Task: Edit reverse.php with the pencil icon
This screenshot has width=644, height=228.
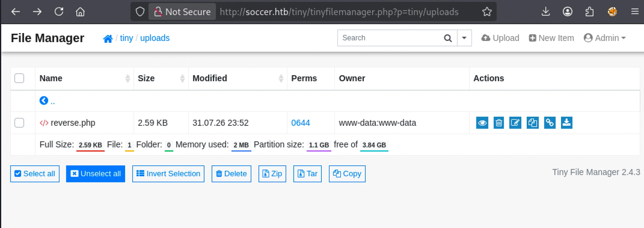Action: click(515, 123)
